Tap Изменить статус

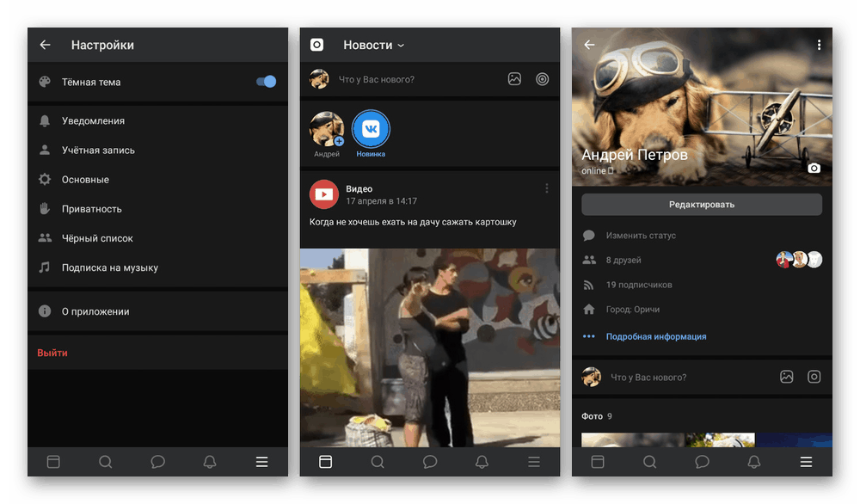coord(641,236)
